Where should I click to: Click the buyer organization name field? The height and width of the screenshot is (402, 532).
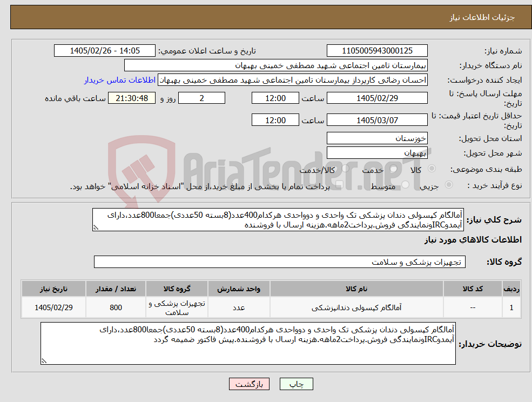pos(276,65)
